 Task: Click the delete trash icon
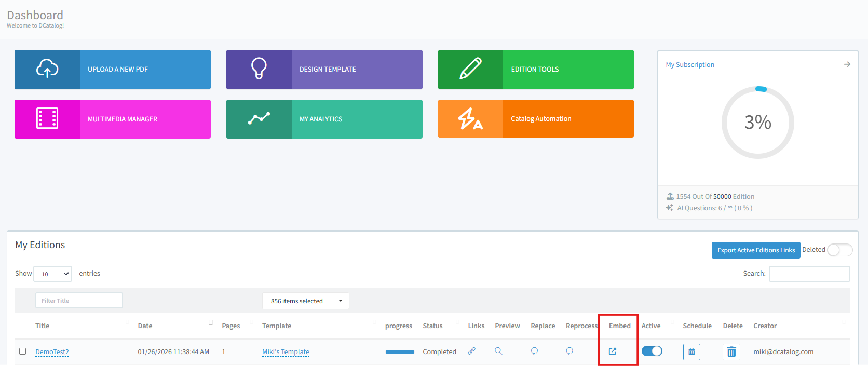click(x=731, y=352)
